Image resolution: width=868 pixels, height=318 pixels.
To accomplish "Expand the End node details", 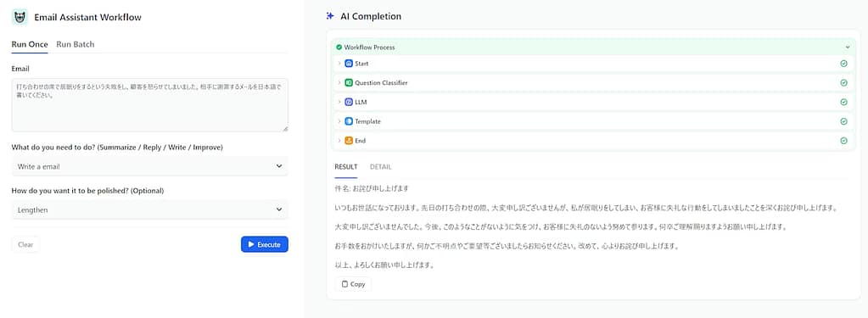I will coord(339,141).
